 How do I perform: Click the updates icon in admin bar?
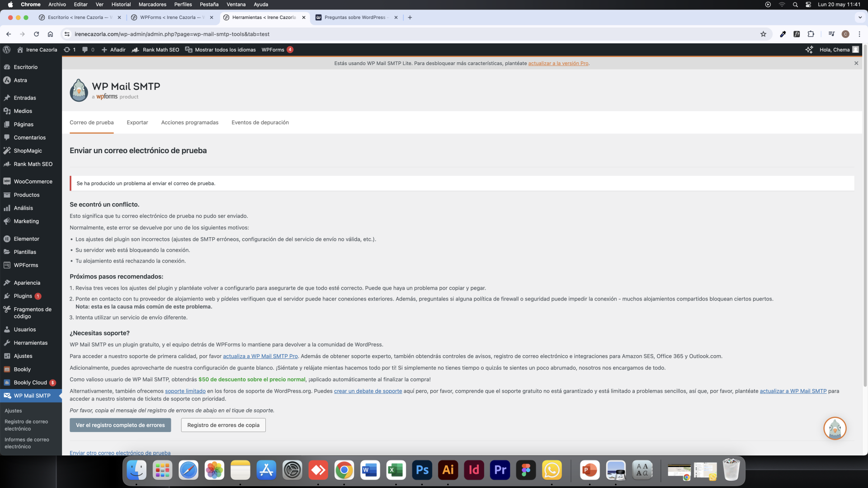coord(69,50)
